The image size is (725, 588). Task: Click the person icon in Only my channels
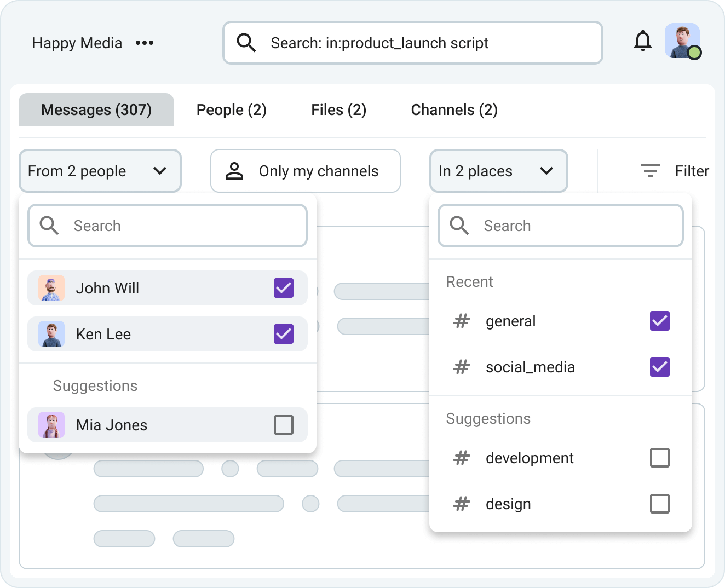(x=235, y=171)
